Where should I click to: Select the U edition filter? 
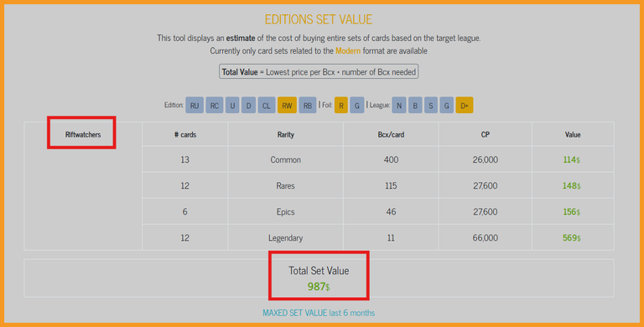click(232, 105)
